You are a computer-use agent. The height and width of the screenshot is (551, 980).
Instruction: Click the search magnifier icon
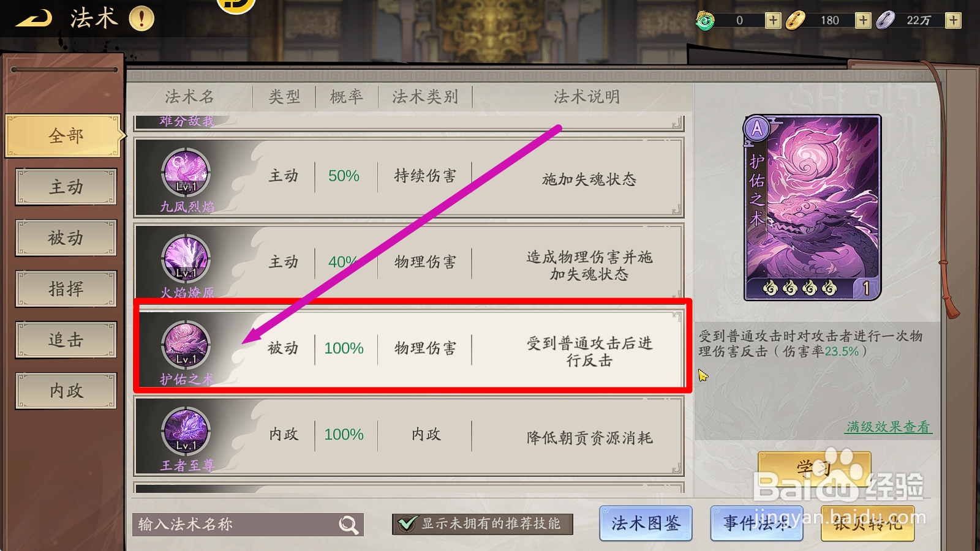(349, 525)
